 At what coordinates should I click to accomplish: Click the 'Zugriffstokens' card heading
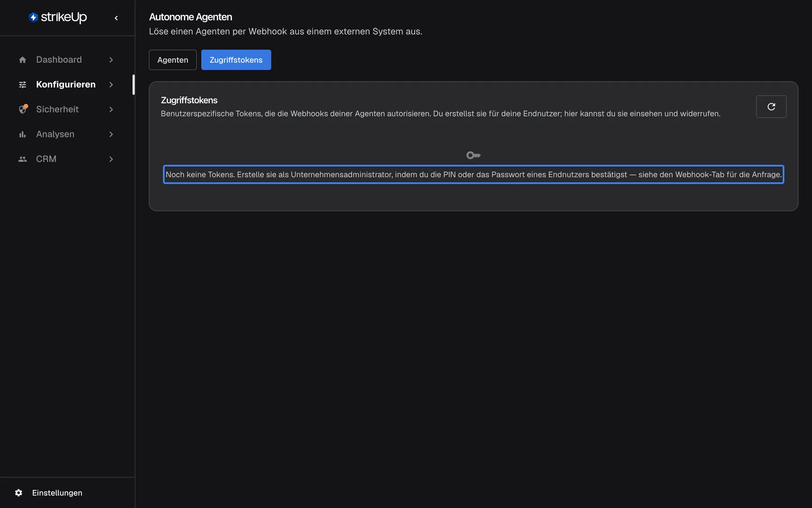point(189,100)
